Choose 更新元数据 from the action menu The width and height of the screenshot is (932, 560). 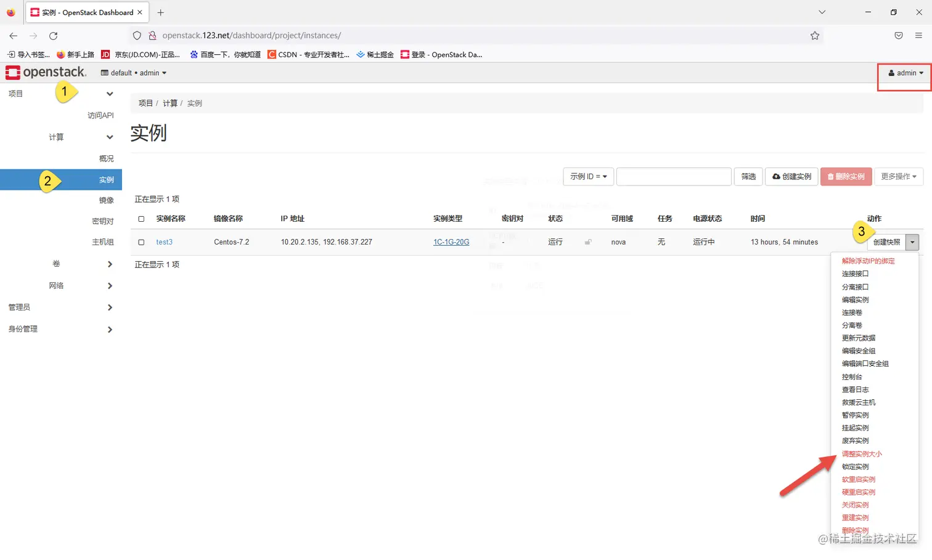859,338
